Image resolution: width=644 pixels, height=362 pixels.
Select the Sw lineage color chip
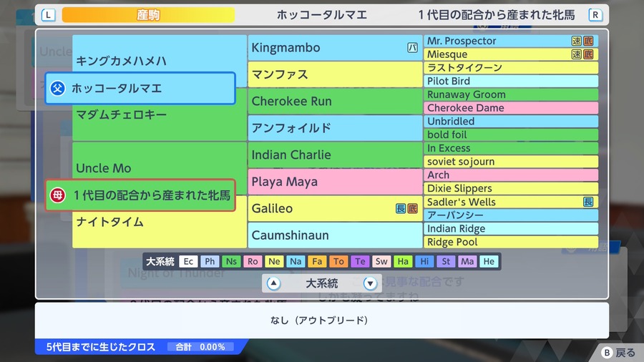[x=381, y=261]
